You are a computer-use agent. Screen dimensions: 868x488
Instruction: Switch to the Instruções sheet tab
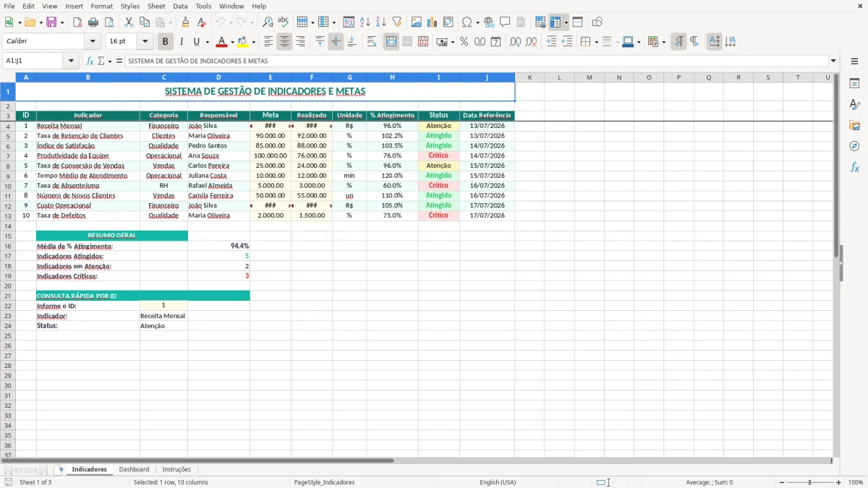(x=176, y=470)
